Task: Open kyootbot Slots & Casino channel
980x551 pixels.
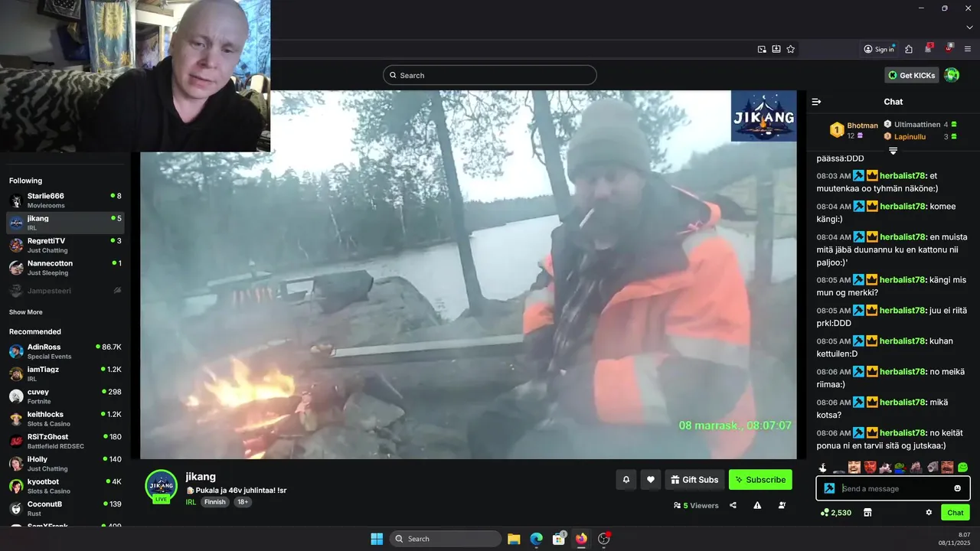Action: click(65, 486)
